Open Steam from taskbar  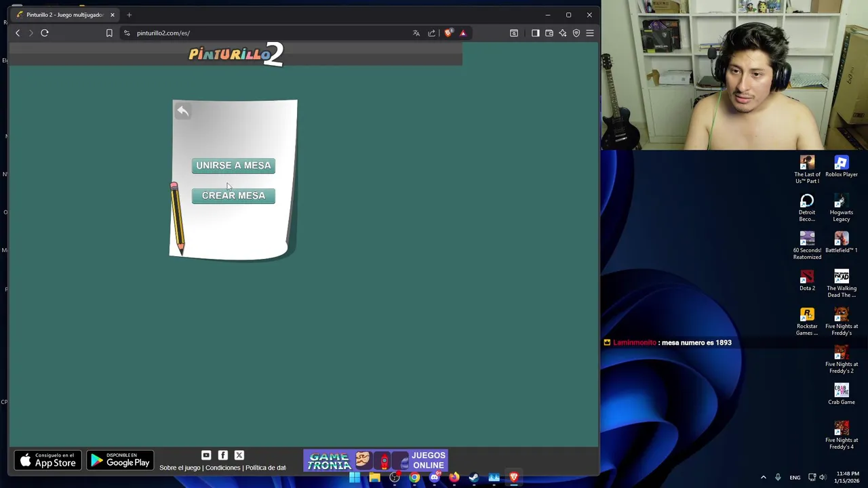pos(474,478)
